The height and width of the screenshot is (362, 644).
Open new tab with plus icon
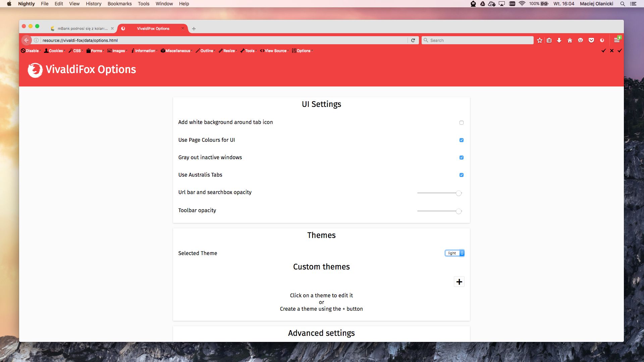pos(194,28)
